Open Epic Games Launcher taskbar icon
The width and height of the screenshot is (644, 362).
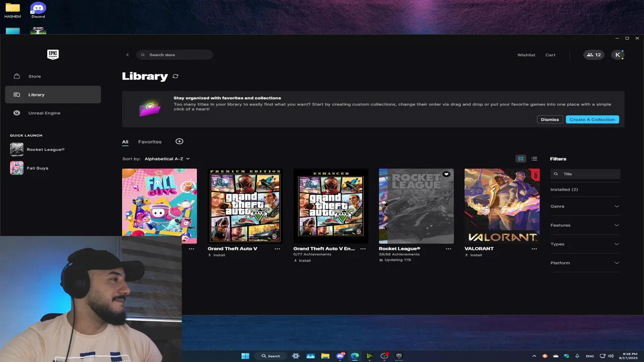399,356
